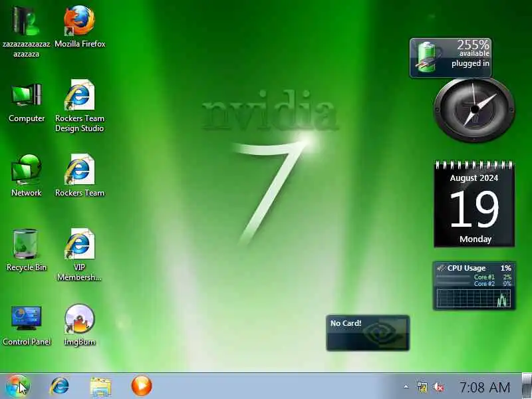The image size is (532, 399).
Task: Open the muted volume tray icon
Action: [x=438, y=387]
